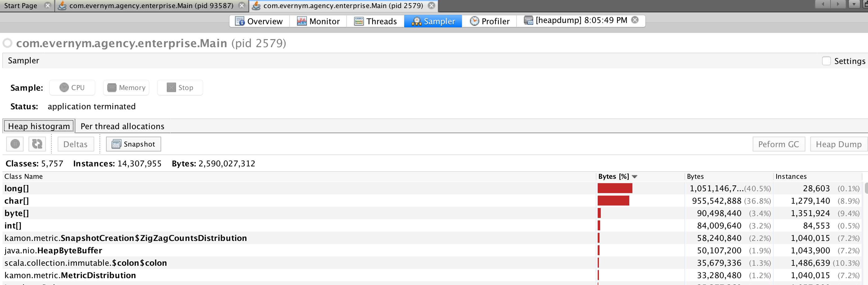Image resolution: width=868 pixels, height=285 pixels.
Task: Open the Overview view
Action: (259, 21)
